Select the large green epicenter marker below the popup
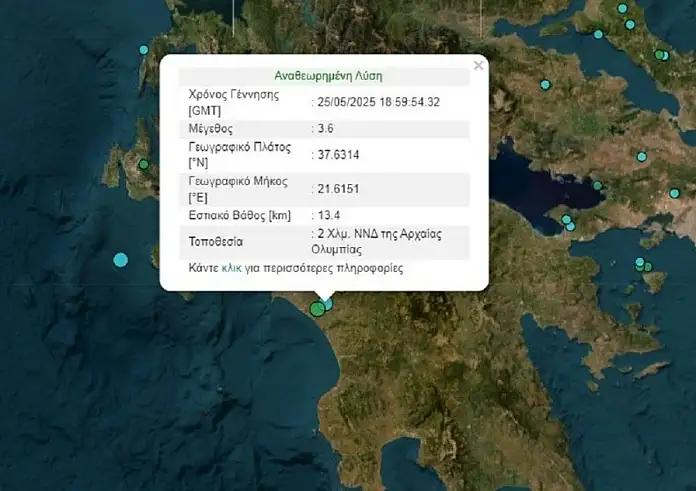 pyautogui.click(x=318, y=309)
